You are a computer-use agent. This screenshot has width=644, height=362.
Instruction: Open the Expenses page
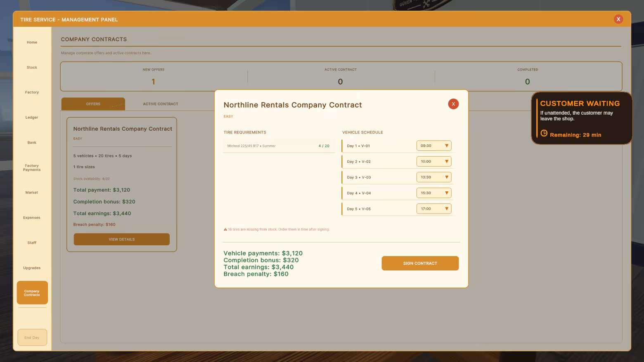32,218
